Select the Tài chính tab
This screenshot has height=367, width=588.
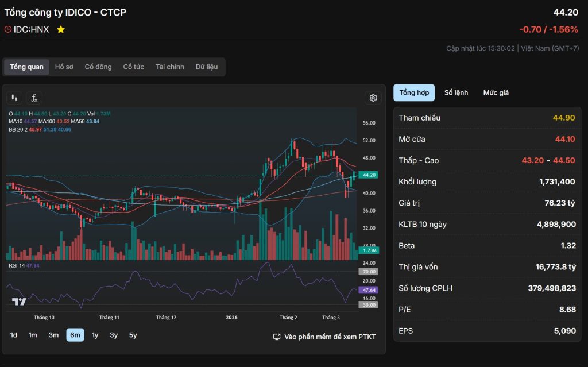coord(170,67)
